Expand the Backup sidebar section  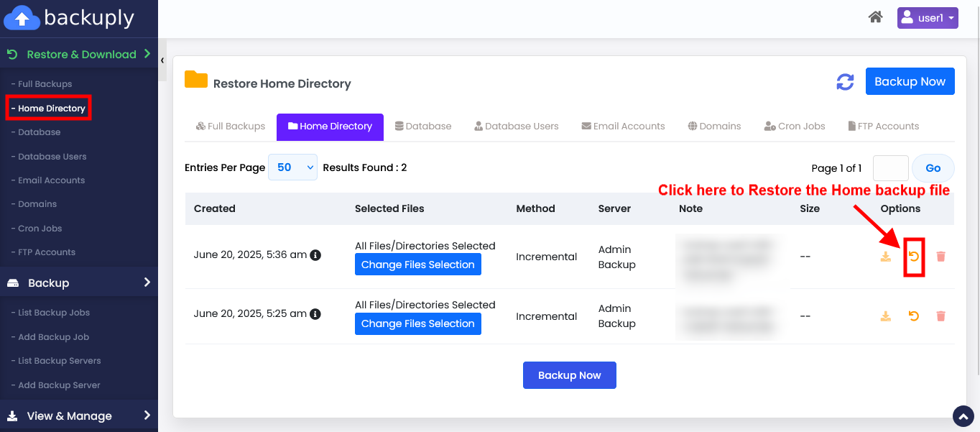click(79, 282)
